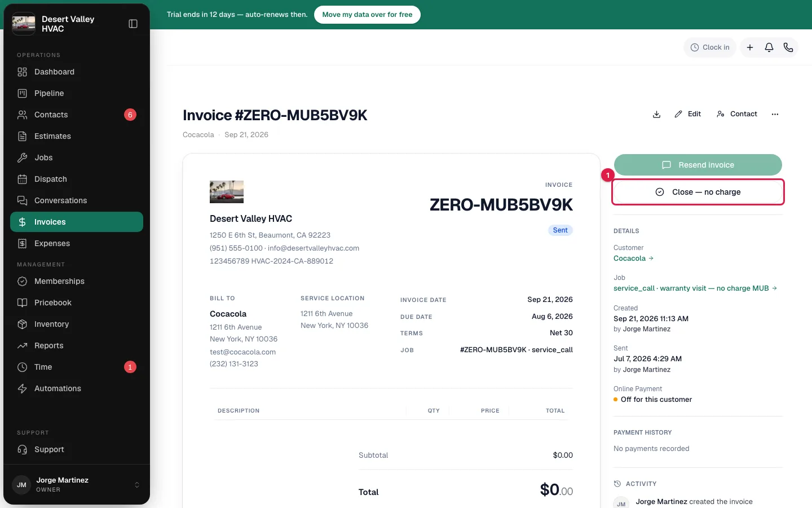
Task: Download the invoice via download icon
Action: point(656,114)
